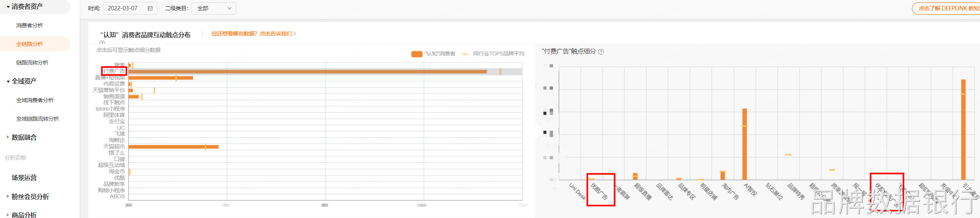Click the 销售渠道 horizontal bar
The image size is (980, 218).
[133, 97]
